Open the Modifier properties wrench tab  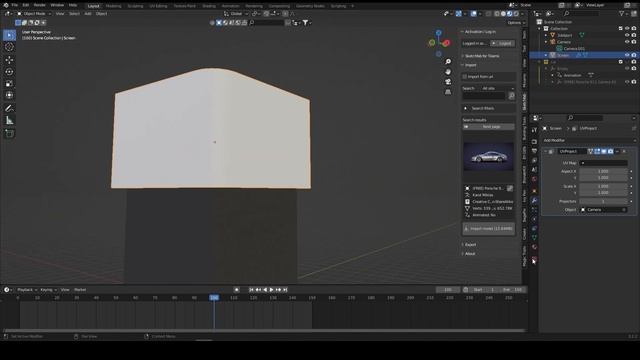pyautogui.click(x=534, y=200)
